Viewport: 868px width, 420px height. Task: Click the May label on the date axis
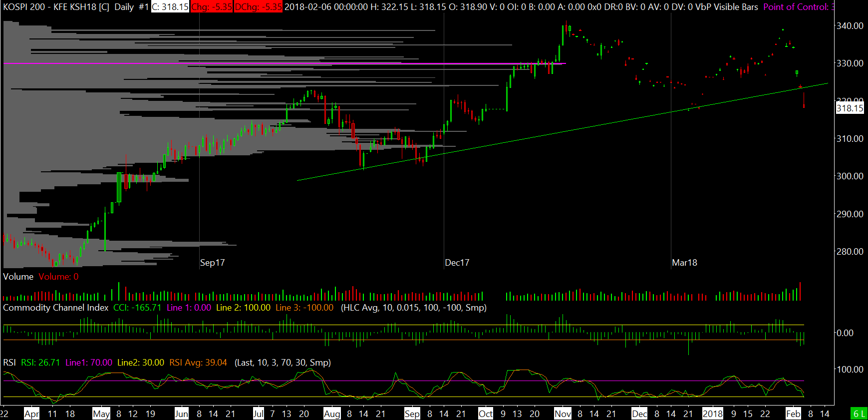pyautogui.click(x=101, y=414)
